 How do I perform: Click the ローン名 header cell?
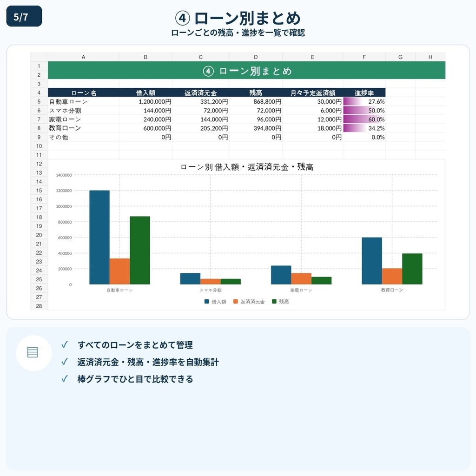[x=83, y=93]
